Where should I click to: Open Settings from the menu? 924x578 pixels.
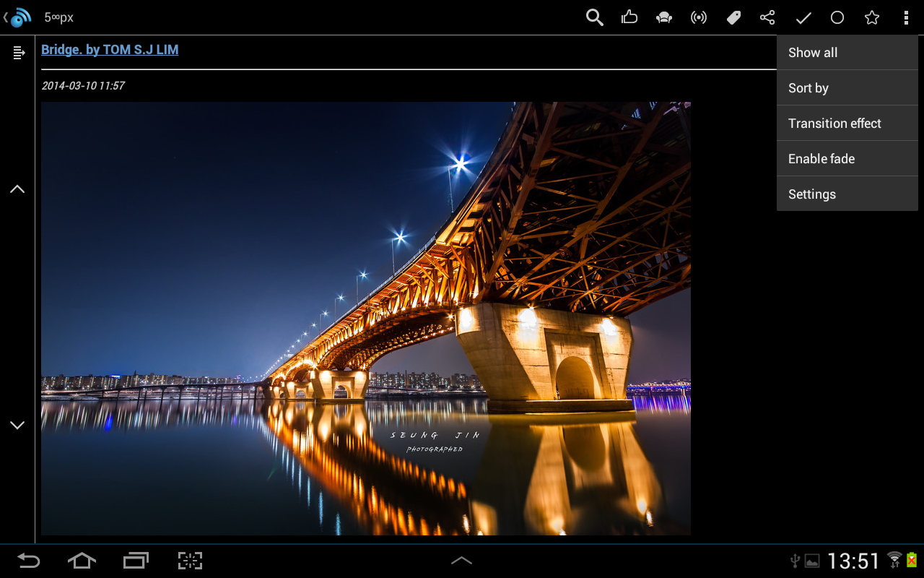pos(811,194)
